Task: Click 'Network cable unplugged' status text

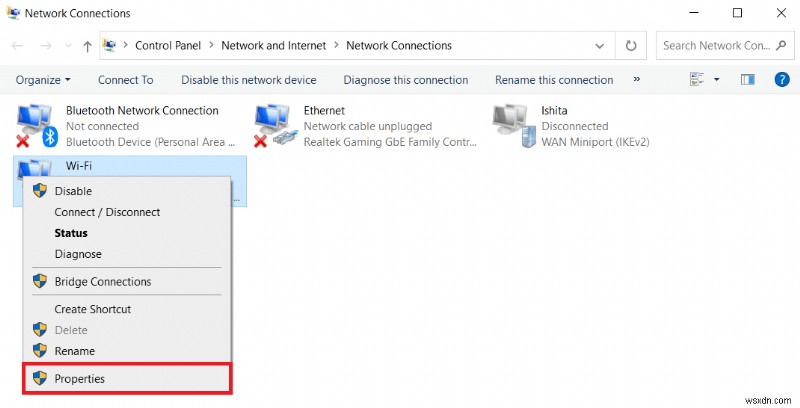Action: point(368,126)
